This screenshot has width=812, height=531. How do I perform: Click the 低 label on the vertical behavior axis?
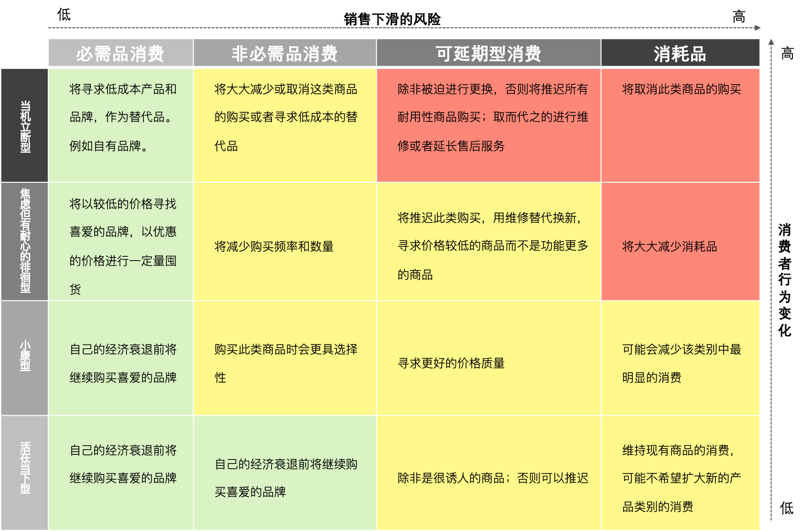pos(787,508)
